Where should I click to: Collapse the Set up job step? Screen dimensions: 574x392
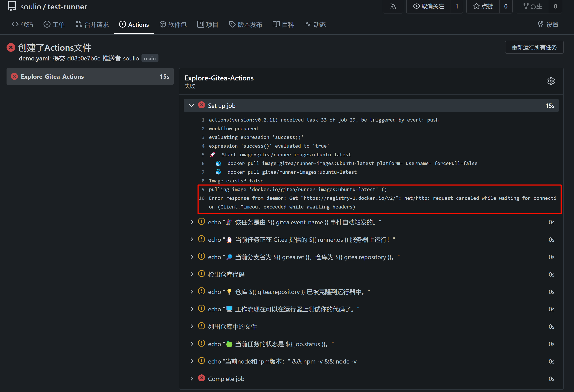tap(191, 106)
